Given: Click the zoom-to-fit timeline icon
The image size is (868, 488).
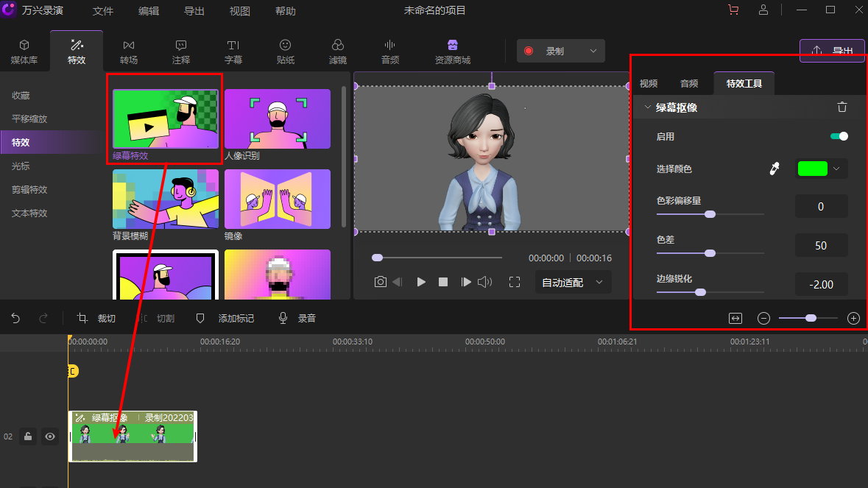Looking at the screenshot, I should [735, 319].
